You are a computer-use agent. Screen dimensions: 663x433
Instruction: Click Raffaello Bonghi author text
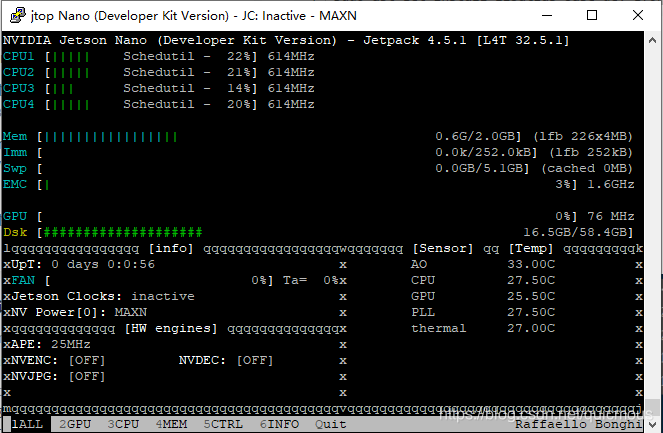[579, 424]
